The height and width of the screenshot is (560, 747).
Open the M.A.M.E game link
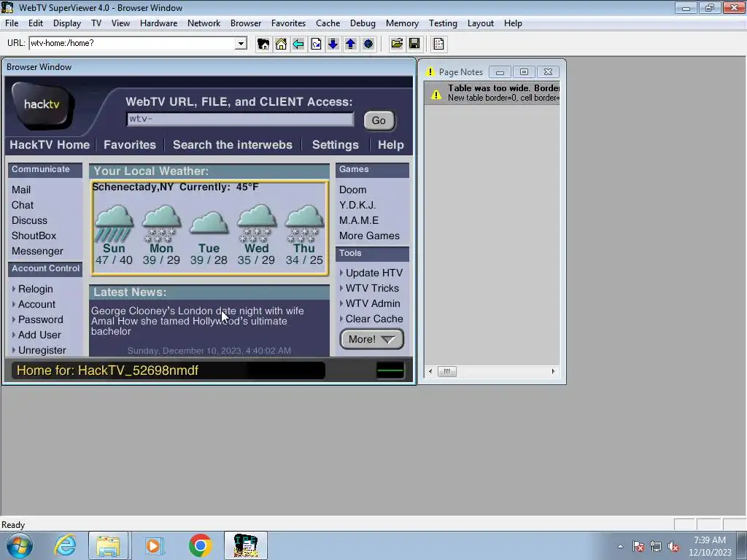point(359,220)
